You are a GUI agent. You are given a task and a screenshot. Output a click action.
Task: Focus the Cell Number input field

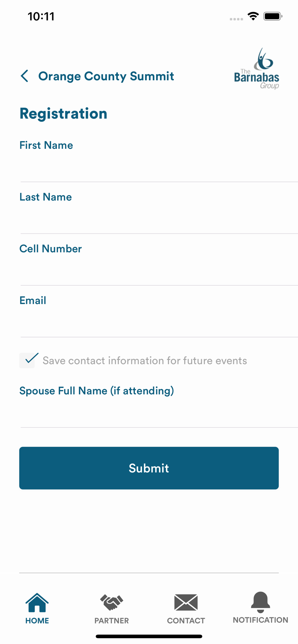[x=159, y=271]
